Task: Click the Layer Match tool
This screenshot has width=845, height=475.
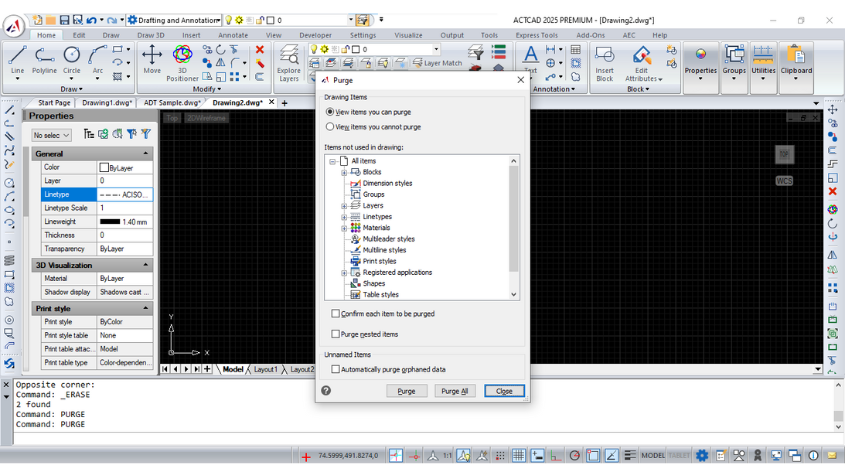Action: [x=437, y=63]
